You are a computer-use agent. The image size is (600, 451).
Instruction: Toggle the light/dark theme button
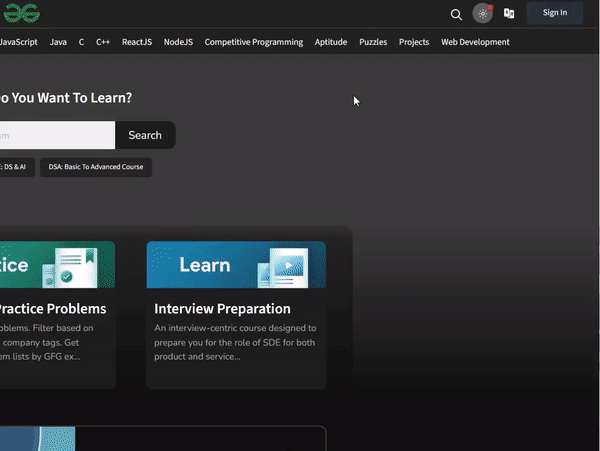[x=483, y=13]
